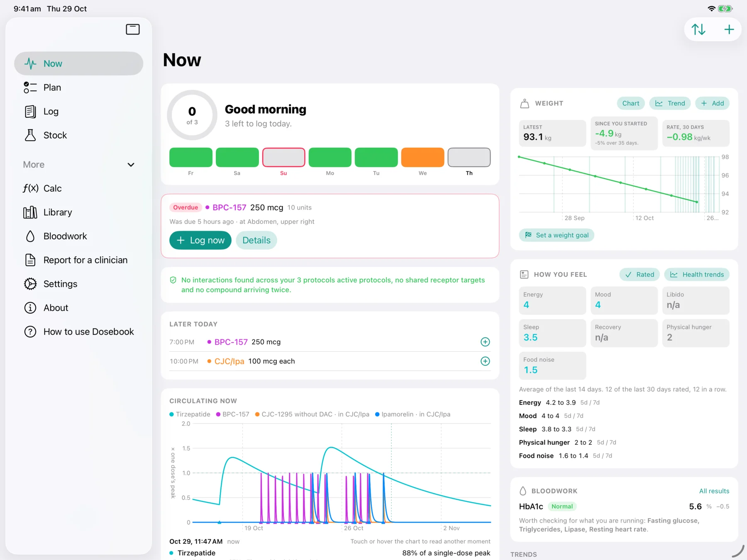Open the weight Trend view
The height and width of the screenshot is (560, 747).
click(x=670, y=103)
